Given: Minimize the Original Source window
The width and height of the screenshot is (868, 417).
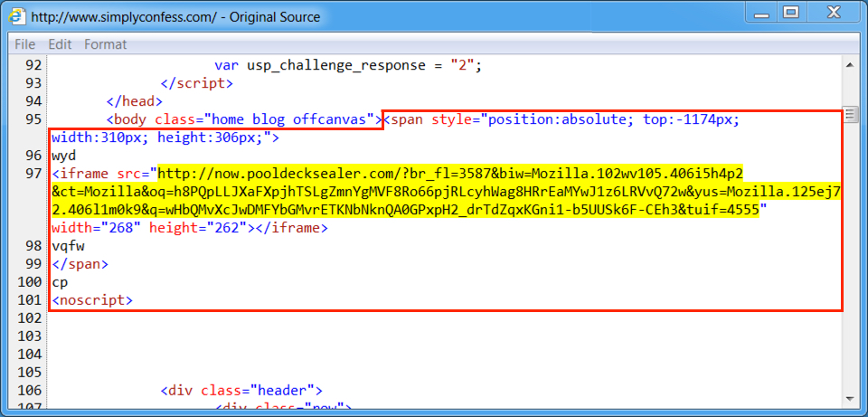Looking at the screenshot, I should tap(761, 14).
